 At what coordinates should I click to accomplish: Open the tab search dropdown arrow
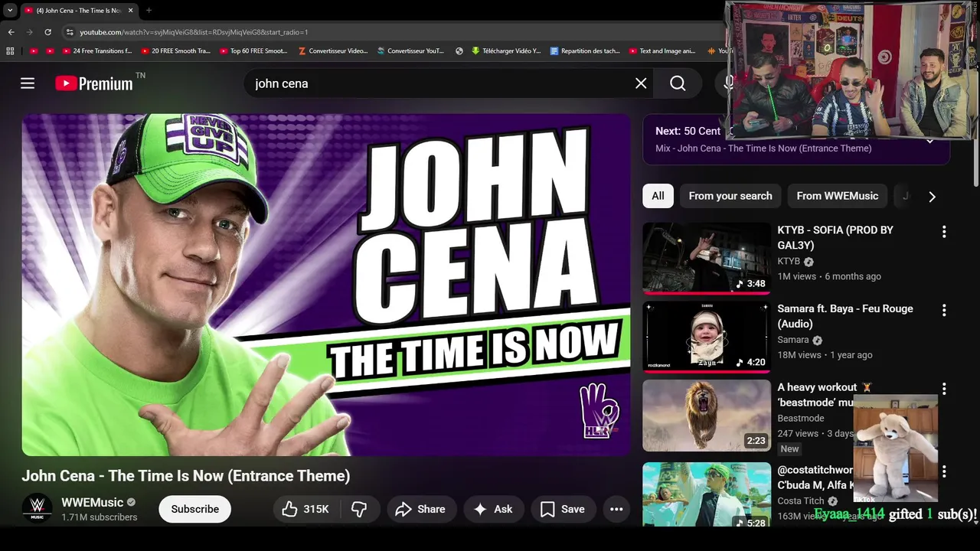[10, 11]
